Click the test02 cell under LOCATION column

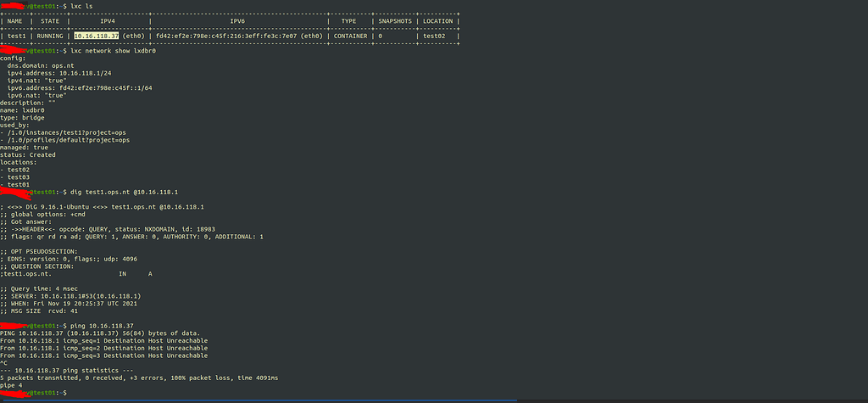point(434,36)
